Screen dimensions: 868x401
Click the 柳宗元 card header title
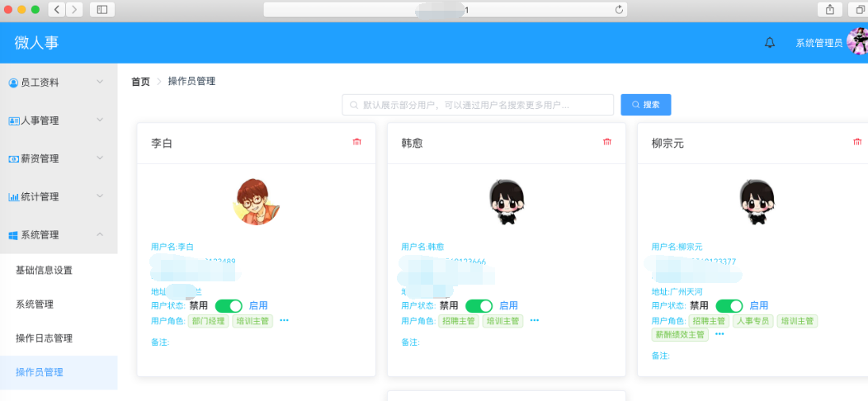click(668, 144)
